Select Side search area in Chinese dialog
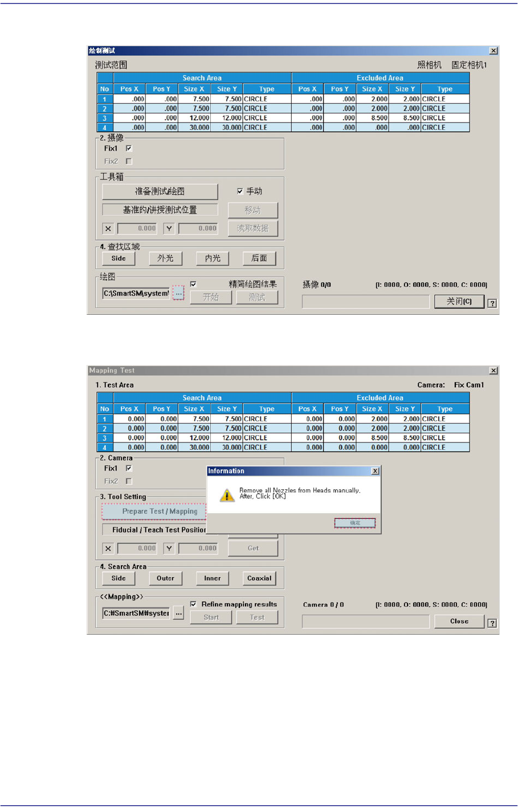 pyautogui.click(x=119, y=258)
